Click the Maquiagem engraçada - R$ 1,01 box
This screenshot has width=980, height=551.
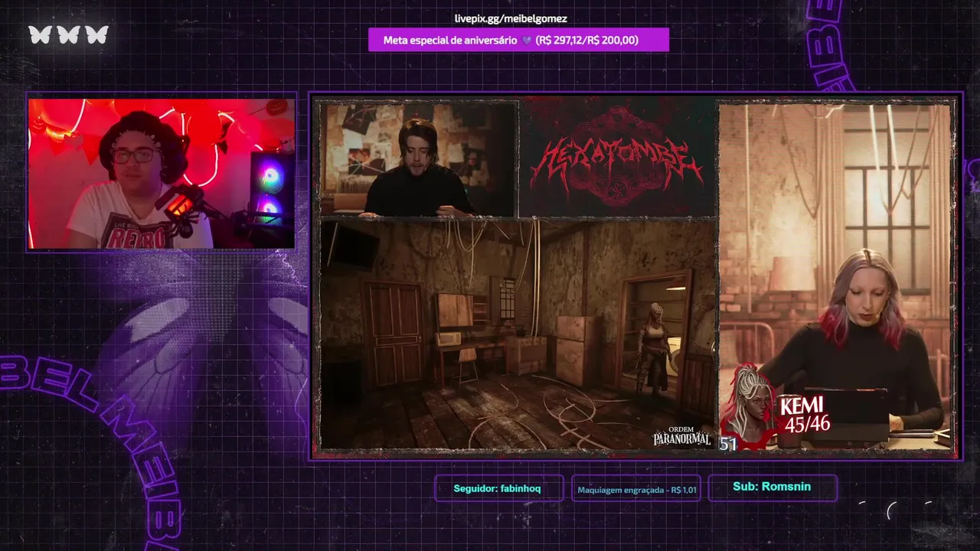coord(636,489)
